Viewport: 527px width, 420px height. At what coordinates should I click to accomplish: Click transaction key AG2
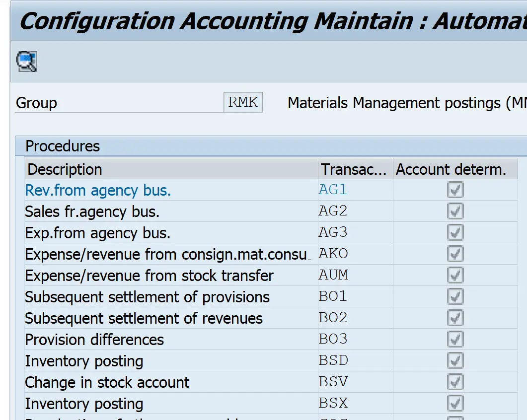[333, 211]
